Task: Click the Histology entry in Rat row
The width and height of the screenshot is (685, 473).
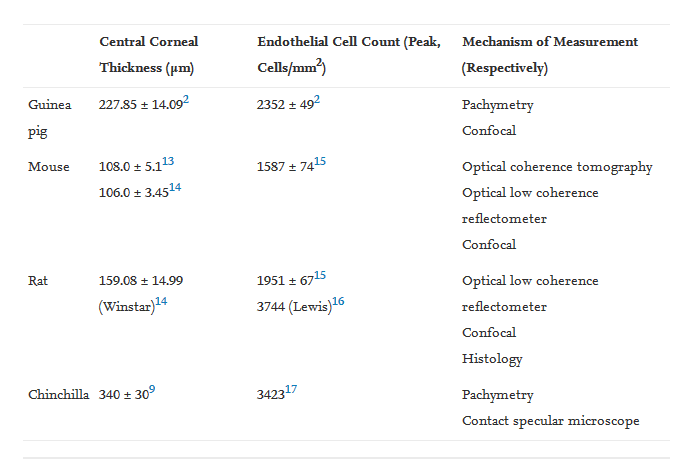Action: tap(492, 358)
